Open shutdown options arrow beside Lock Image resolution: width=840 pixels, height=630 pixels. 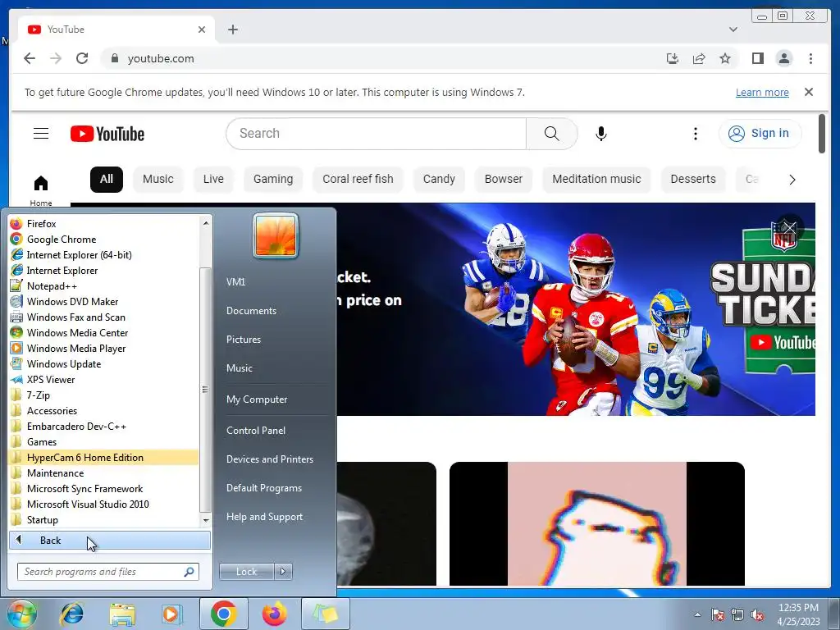point(283,572)
